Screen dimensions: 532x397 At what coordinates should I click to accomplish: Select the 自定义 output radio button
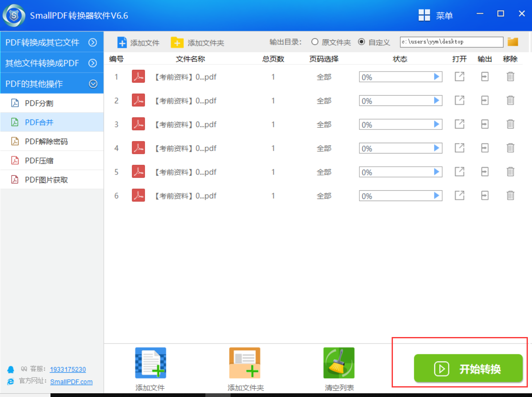361,42
